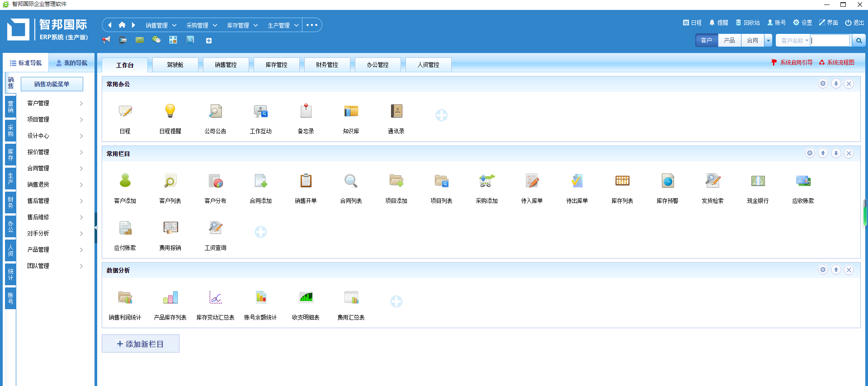This screenshot has height=386, width=868.
Task: Select the 合同 search type toggle
Action: point(752,41)
